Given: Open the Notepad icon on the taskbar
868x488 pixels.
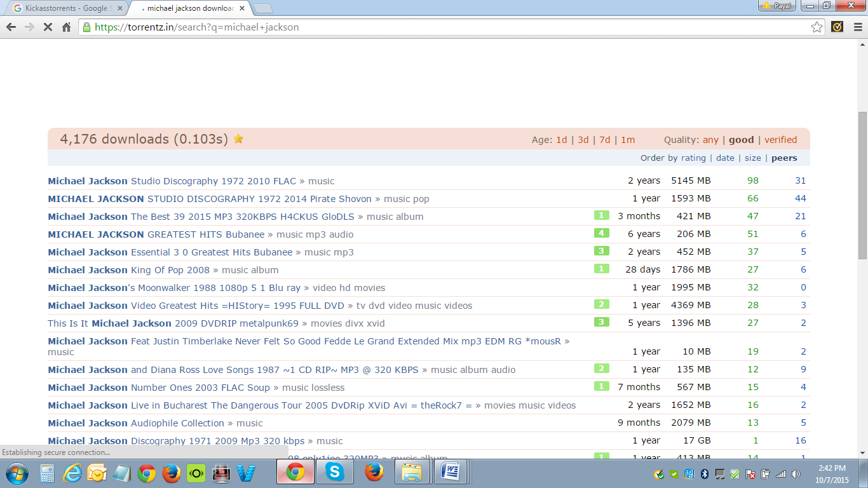Looking at the screenshot, I should [121, 473].
